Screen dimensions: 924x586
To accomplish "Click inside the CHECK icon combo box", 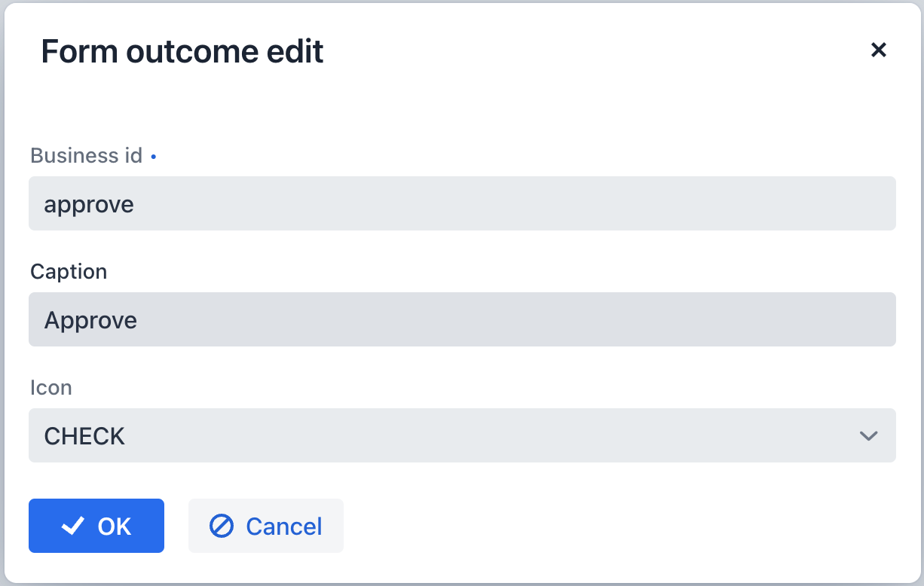I will [x=452, y=435].
